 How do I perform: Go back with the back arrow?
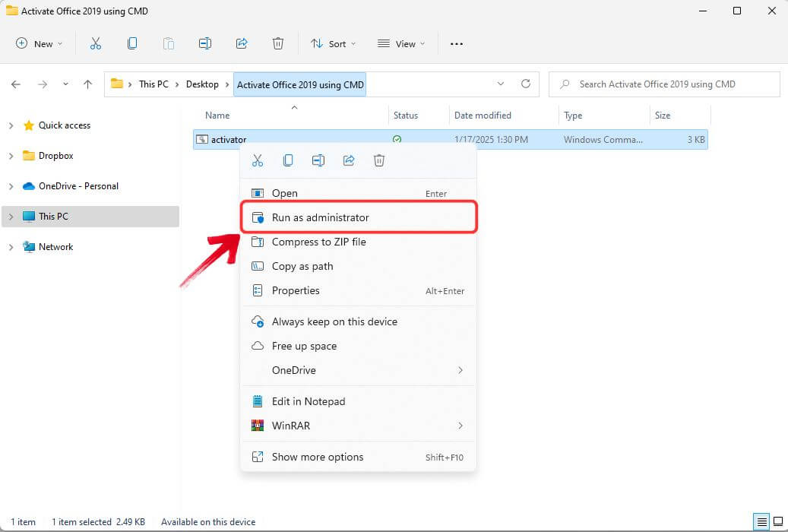tap(16, 84)
